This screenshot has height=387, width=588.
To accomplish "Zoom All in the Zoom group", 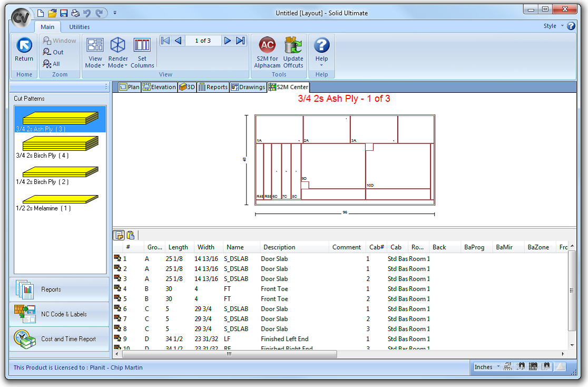I will click(x=52, y=64).
